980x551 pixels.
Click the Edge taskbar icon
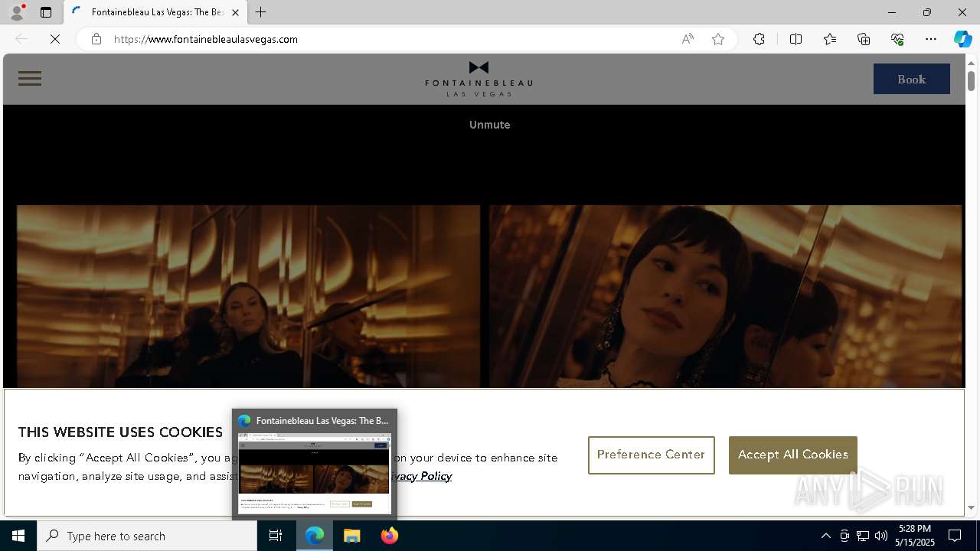(x=315, y=536)
